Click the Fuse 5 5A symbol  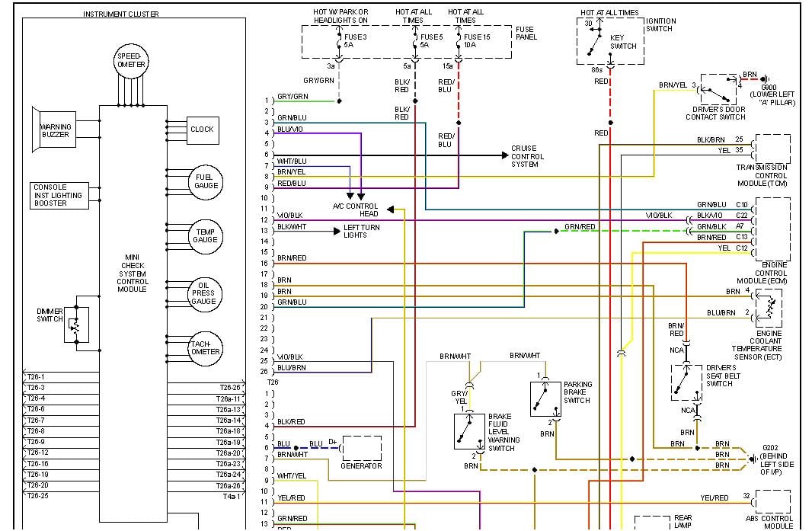click(x=415, y=41)
